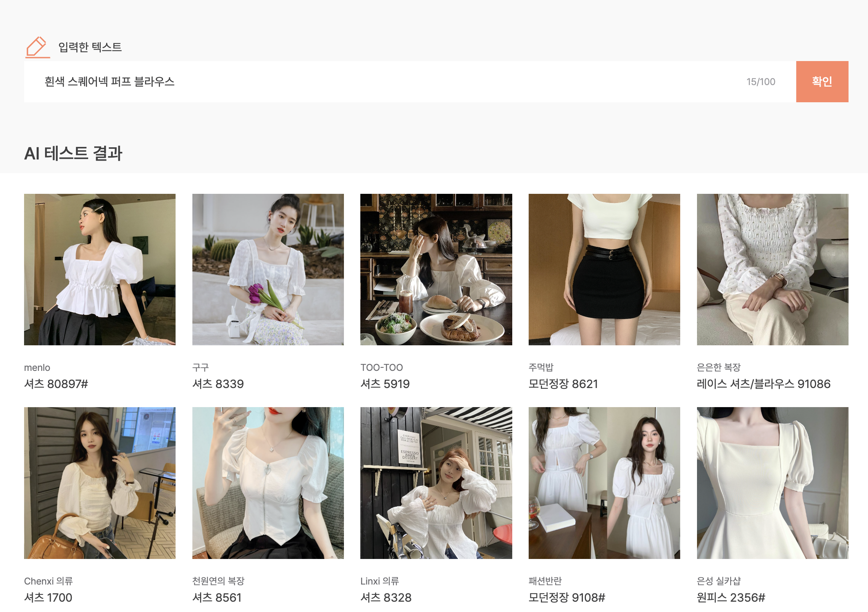Click the 천원연의 복장 shop name

click(218, 581)
